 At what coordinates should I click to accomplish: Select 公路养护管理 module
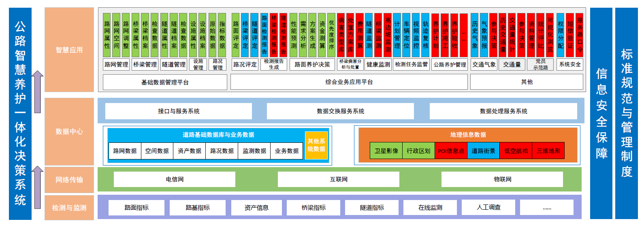click(x=450, y=65)
